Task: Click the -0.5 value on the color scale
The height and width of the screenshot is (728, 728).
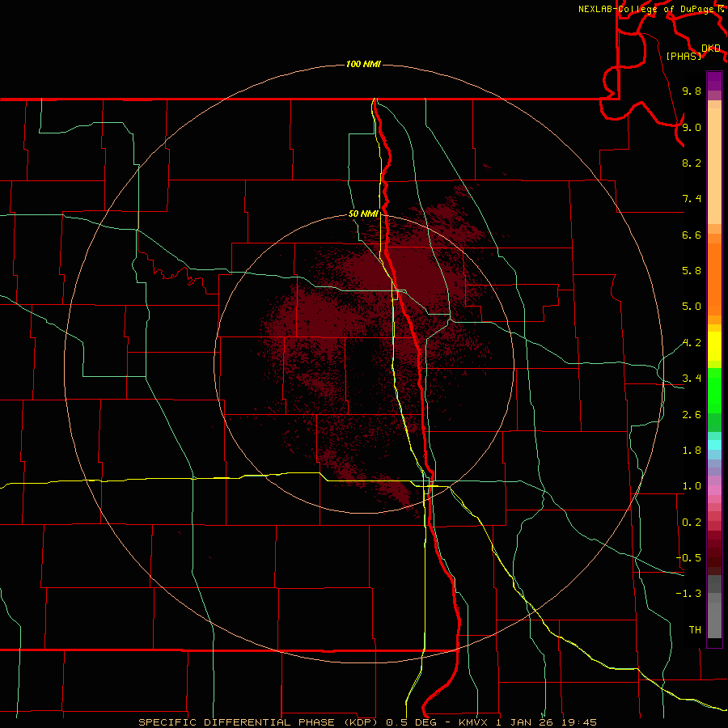Action: (688, 558)
